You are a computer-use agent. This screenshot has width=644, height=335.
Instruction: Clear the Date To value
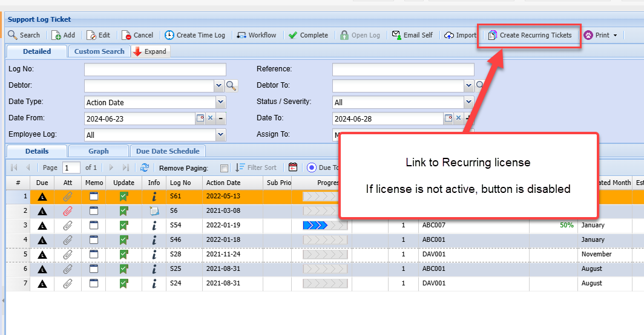coord(458,119)
